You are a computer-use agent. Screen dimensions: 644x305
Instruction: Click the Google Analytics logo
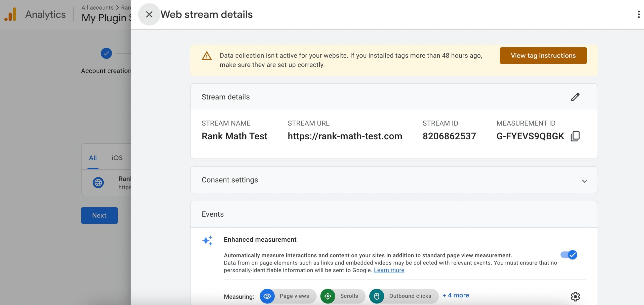click(x=10, y=14)
